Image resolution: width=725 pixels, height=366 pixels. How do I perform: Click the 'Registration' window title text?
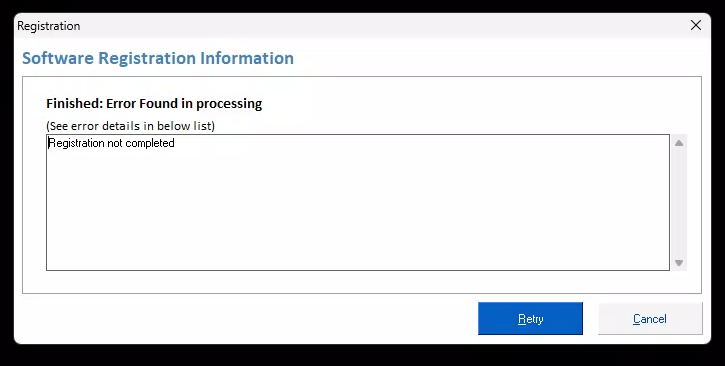(49, 26)
